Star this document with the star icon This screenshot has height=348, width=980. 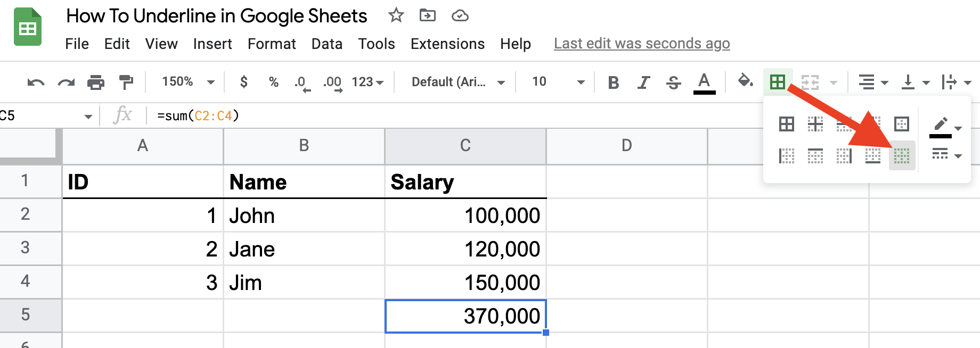pyautogui.click(x=396, y=15)
